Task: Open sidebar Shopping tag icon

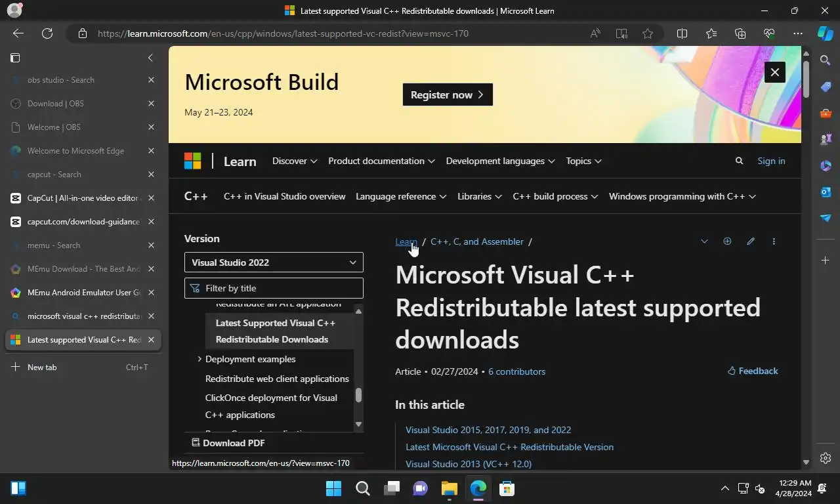Action: pyautogui.click(x=826, y=87)
